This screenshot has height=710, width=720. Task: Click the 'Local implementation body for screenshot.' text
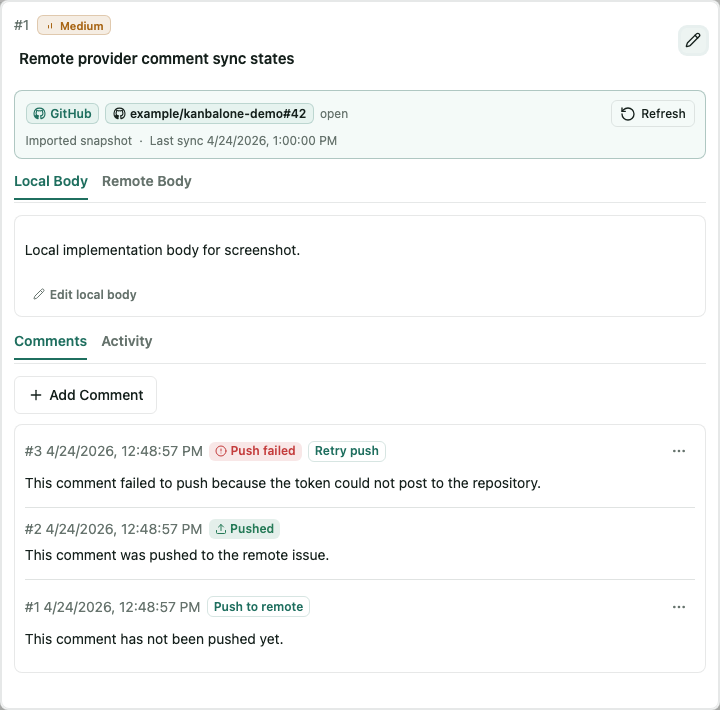162,250
